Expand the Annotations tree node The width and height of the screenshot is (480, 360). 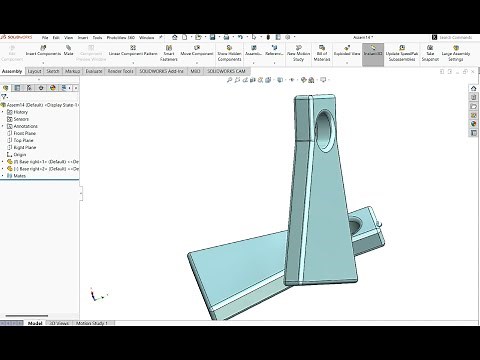pos(3,126)
